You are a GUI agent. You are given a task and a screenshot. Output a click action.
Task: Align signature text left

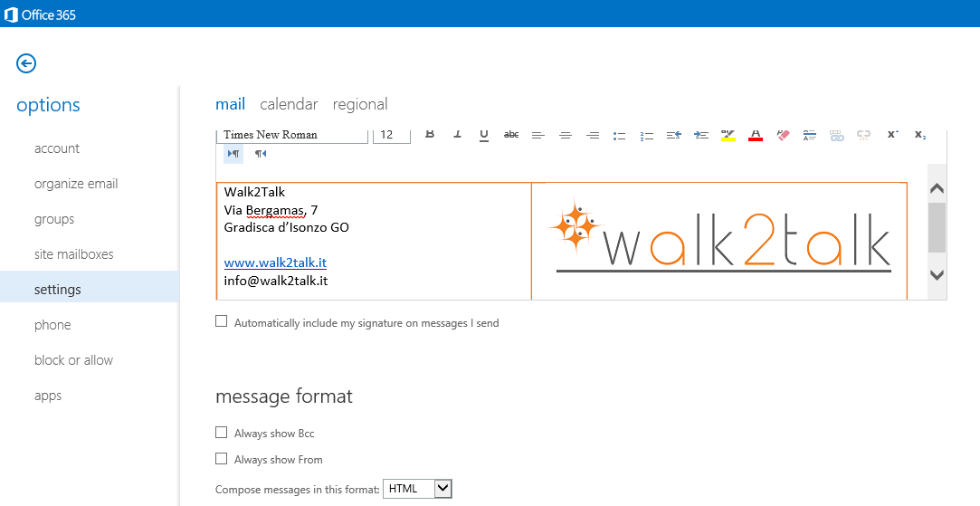coord(538,135)
